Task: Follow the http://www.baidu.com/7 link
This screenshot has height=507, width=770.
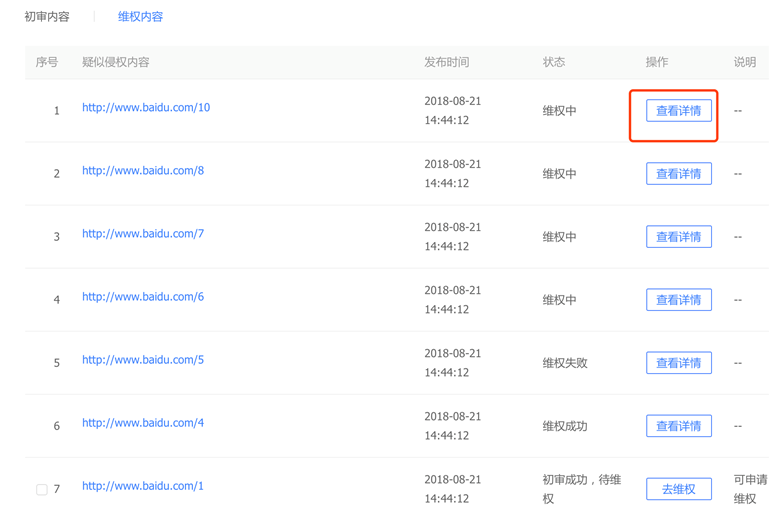Action: tap(143, 234)
